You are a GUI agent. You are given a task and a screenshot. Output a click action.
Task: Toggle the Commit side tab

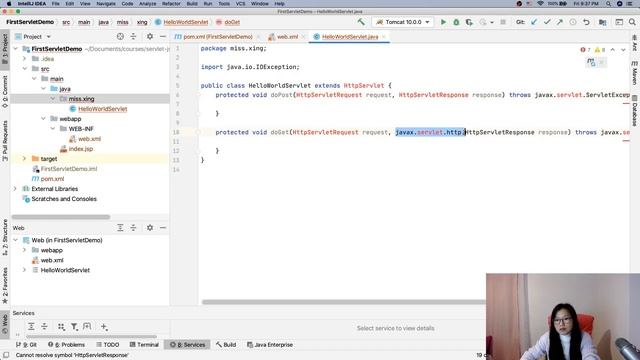click(5, 91)
